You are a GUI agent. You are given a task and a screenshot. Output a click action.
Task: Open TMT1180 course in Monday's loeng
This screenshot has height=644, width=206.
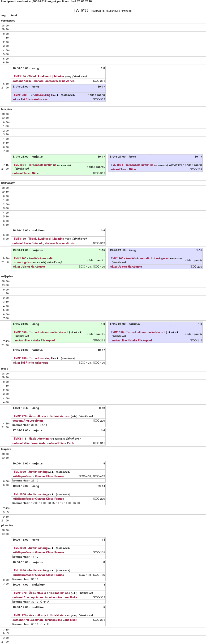(x=39, y=76)
